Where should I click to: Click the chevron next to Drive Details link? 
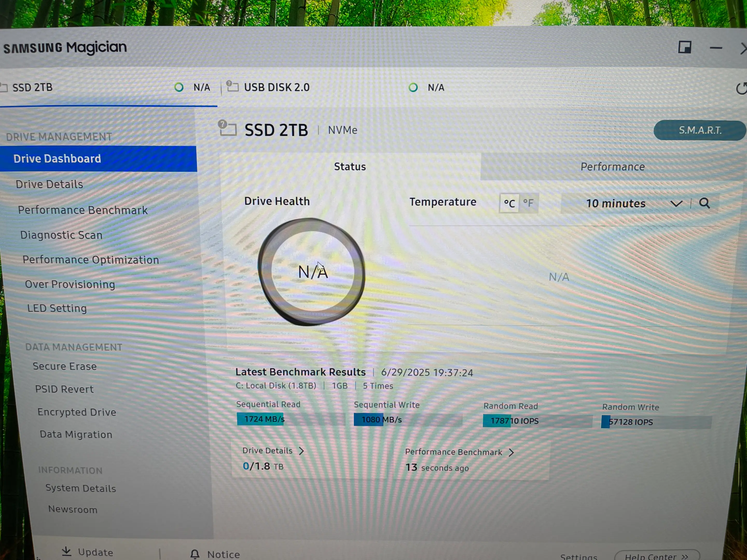302,451
